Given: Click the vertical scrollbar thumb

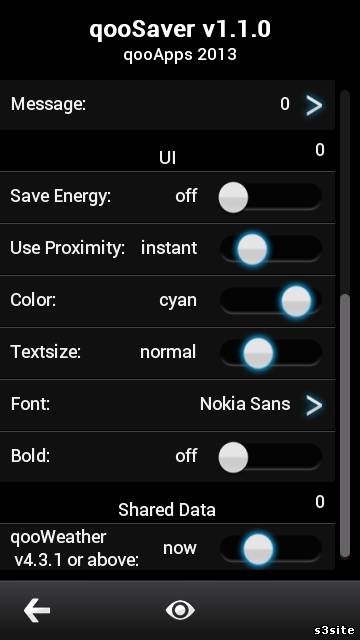Looking at the screenshot, I should click(345, 425).
